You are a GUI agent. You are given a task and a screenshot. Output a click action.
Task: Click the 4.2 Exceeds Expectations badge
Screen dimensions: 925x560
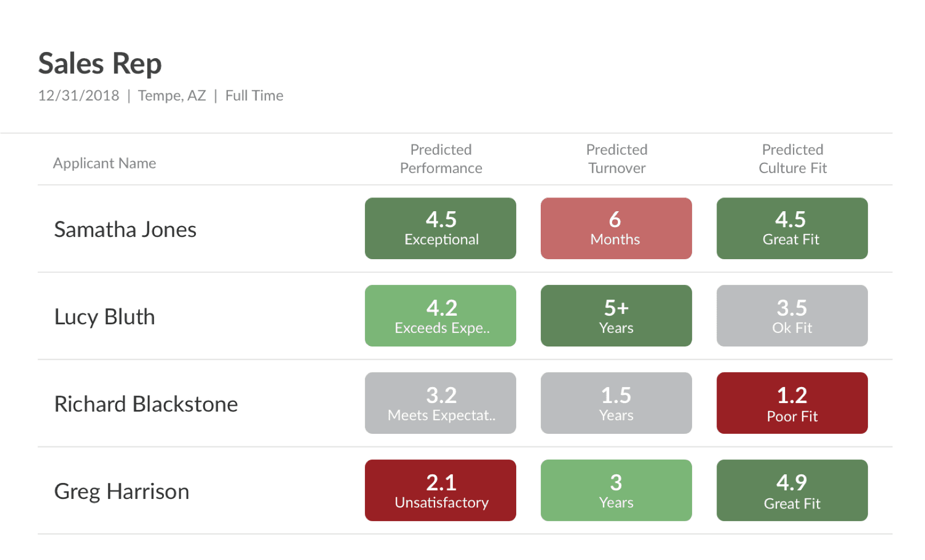[x=440, y=316]
